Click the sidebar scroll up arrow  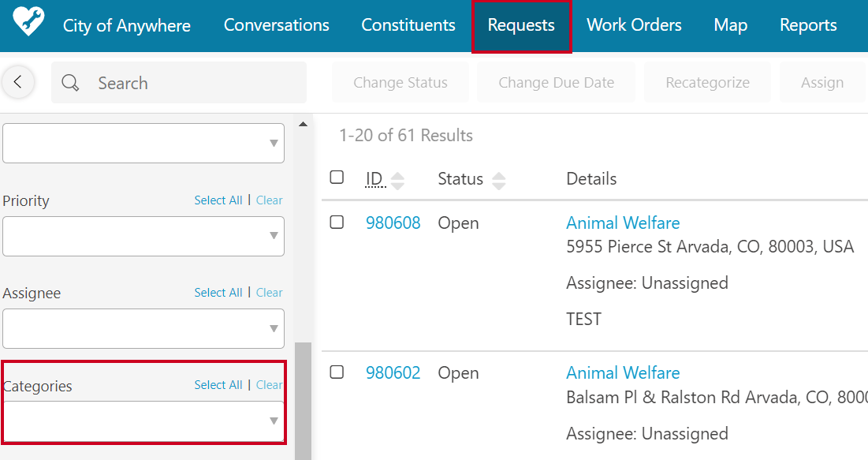(303, 124)
